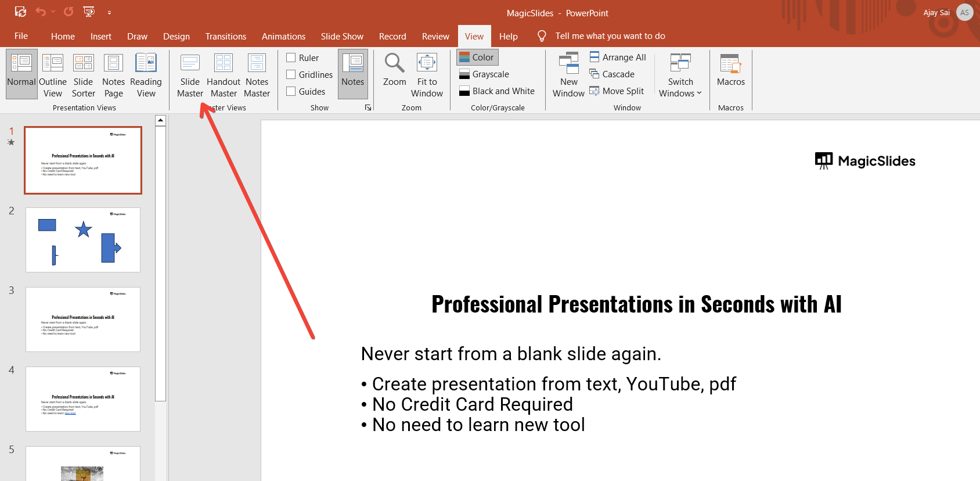Open Customize Quick Access Toolbar dropdown
980x481 pixels.
(x=109, y=12)
